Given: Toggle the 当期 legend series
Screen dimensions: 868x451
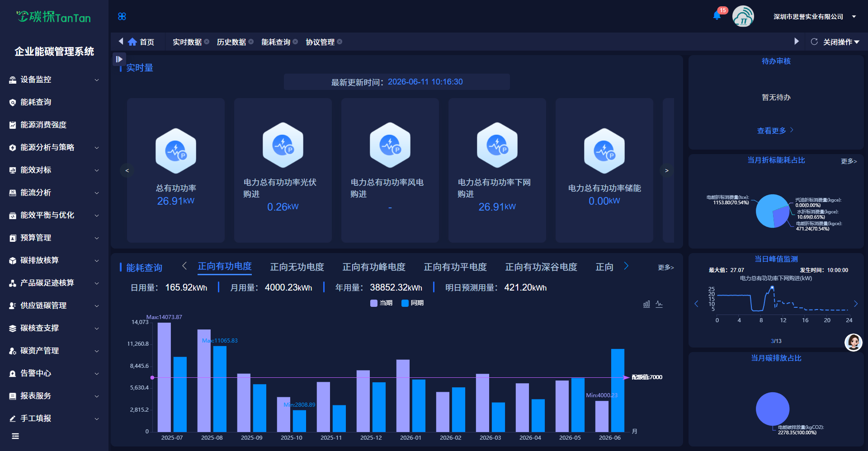Looking at the screenshot, I should (x=381, y=303).
